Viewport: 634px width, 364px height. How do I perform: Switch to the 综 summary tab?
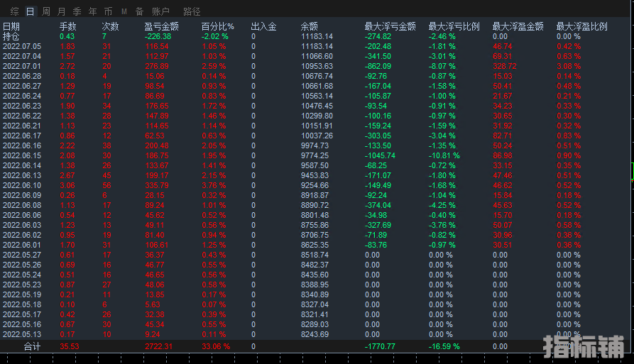[x=14, y=11]
